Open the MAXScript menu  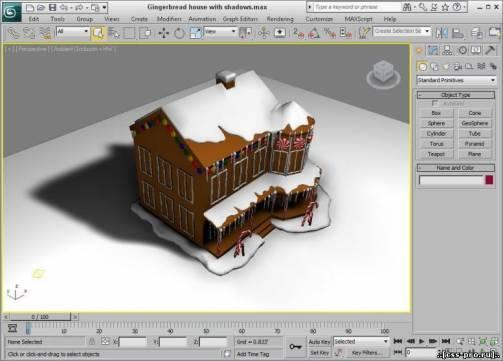[358, 19]
